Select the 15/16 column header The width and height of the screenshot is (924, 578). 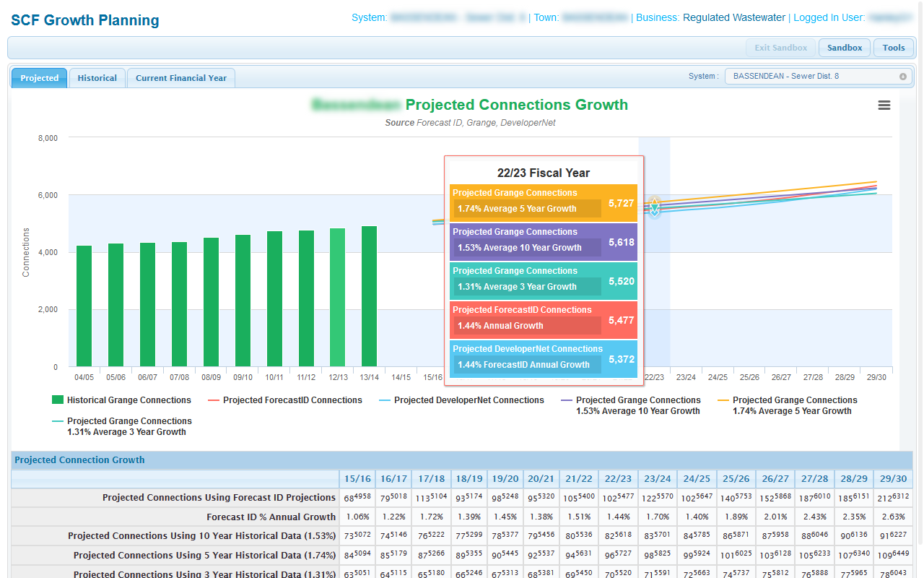coord(357,479)
